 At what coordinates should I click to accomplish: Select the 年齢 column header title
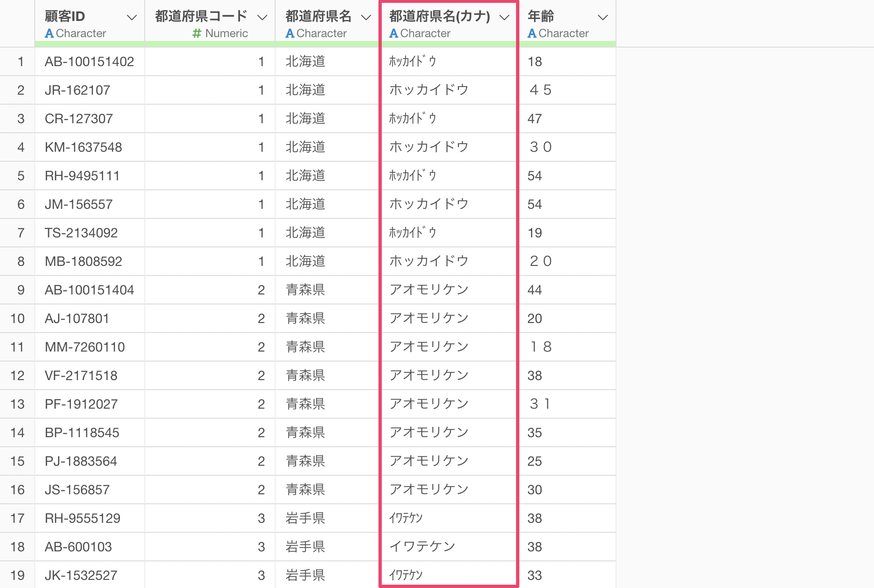[x=541, y=16]
